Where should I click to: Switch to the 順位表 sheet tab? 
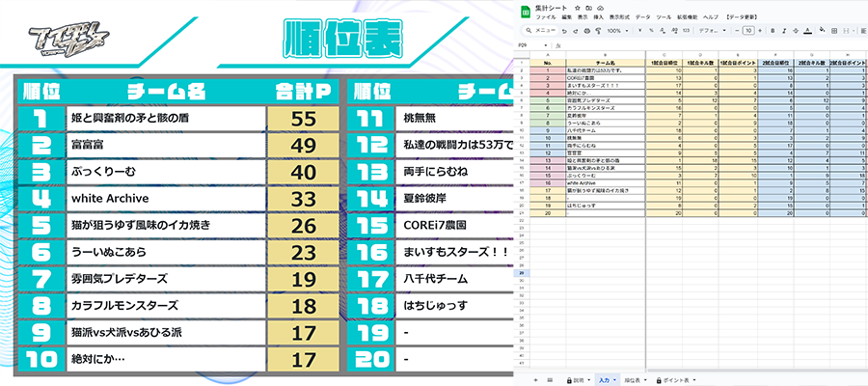tap(632, 380)
